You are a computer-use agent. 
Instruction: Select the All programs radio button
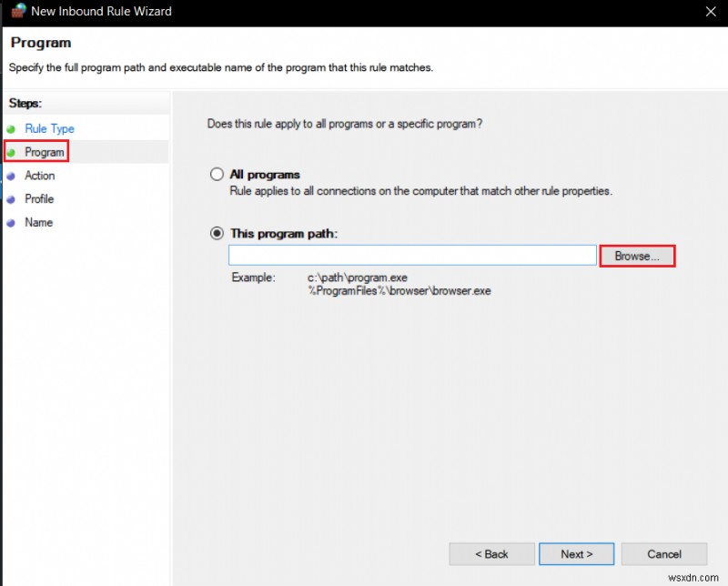pos(216,174)
